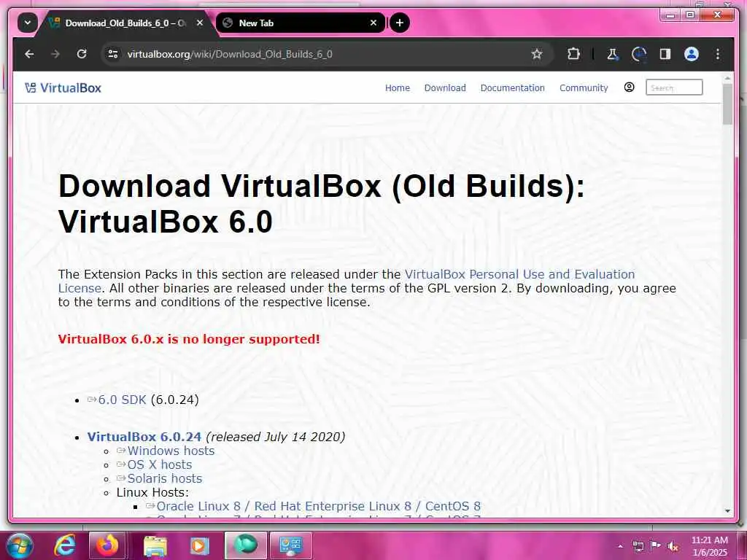The height and width of the screenshot is (560, 747).
Task: Open the control panel taskbar icon
Action: (x=290, y=545)
